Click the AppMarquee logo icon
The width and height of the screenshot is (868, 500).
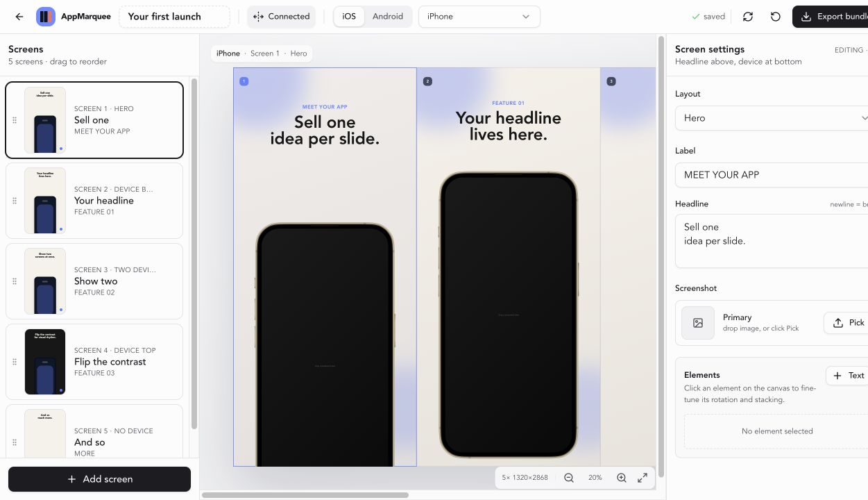[x=46, y=17]
